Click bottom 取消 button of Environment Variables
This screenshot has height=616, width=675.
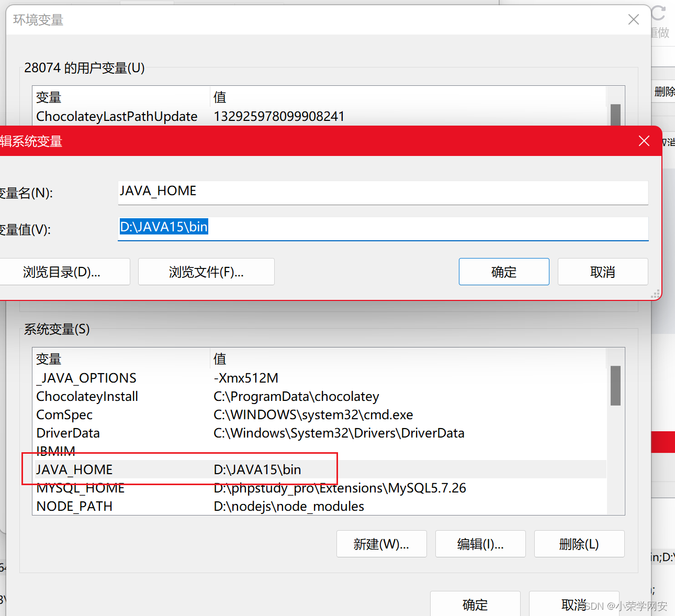point(574,604)
